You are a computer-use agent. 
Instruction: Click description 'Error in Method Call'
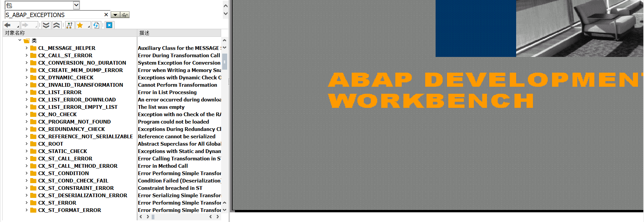click(x=163, y=166)
